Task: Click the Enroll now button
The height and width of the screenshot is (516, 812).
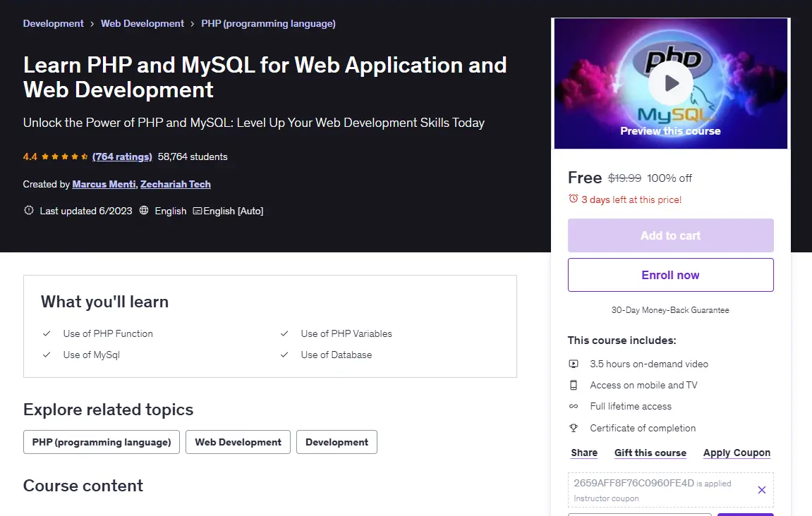Action: point(671,275)
